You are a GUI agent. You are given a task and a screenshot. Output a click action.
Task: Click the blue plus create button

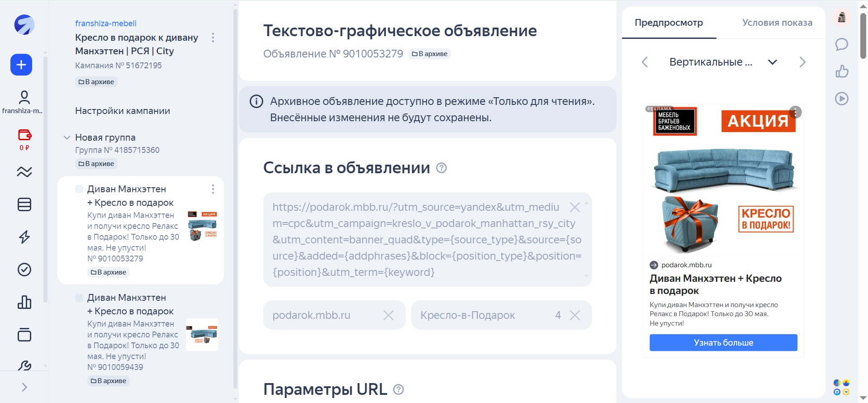(21, 65)
